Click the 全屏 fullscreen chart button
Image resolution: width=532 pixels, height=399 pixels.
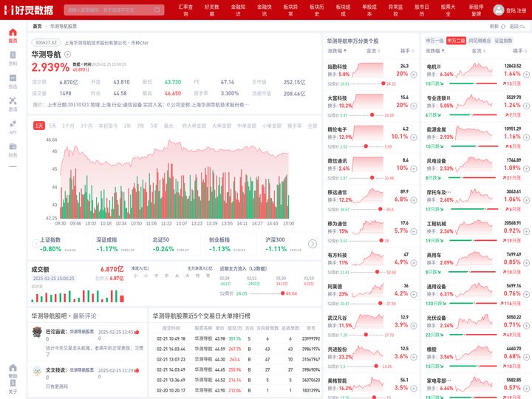tap(312, 126)
